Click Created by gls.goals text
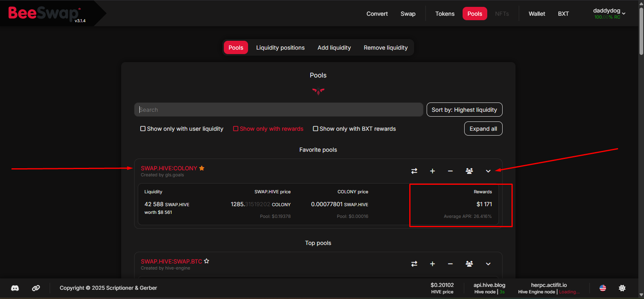Screen dimensions: 644x299 pyautogui.click(x=162, y=175)
